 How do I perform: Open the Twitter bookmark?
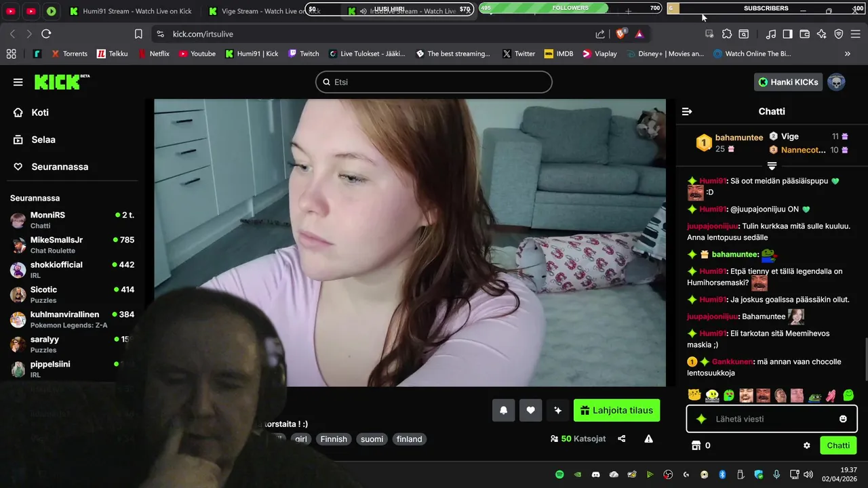[x=519, y=54]
